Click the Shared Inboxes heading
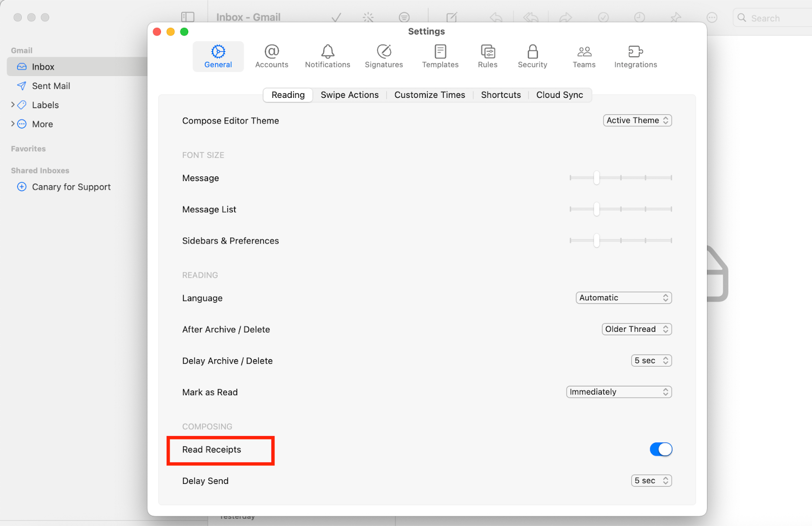 [x=40, y=170]
